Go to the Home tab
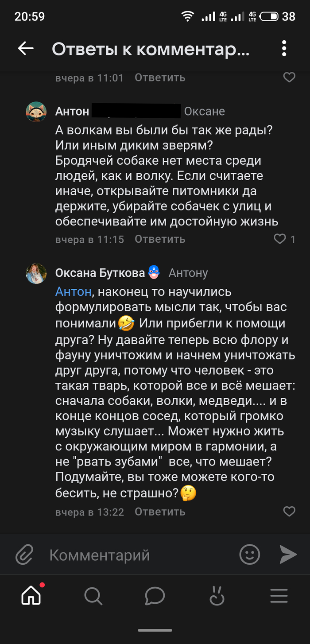Image resolution: width=310 pixels, height=644 pixels. click(31, 596)
